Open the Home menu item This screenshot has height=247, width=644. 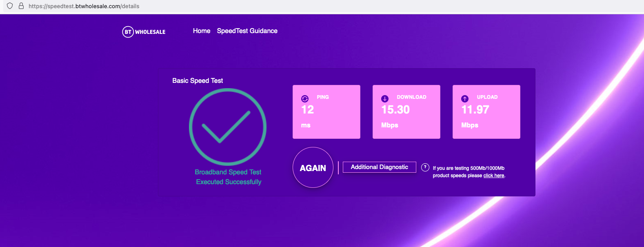click(x=202, y=31)
